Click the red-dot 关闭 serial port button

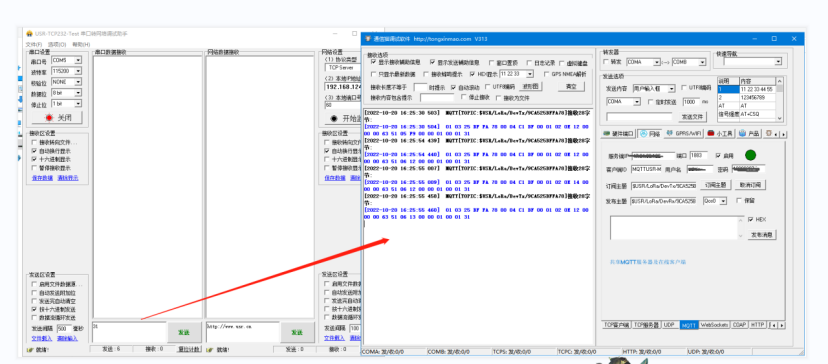pos(57,117)
